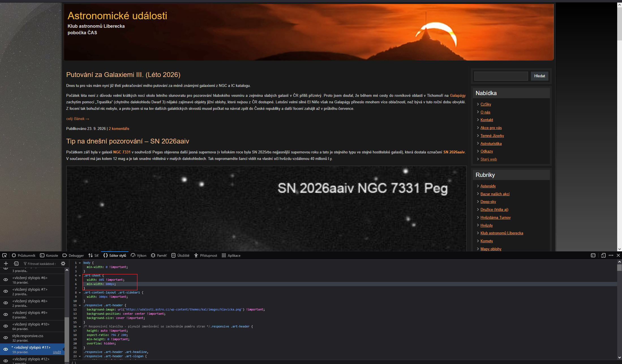Toggle visibility of style.responsive.css

click(5, 338)
